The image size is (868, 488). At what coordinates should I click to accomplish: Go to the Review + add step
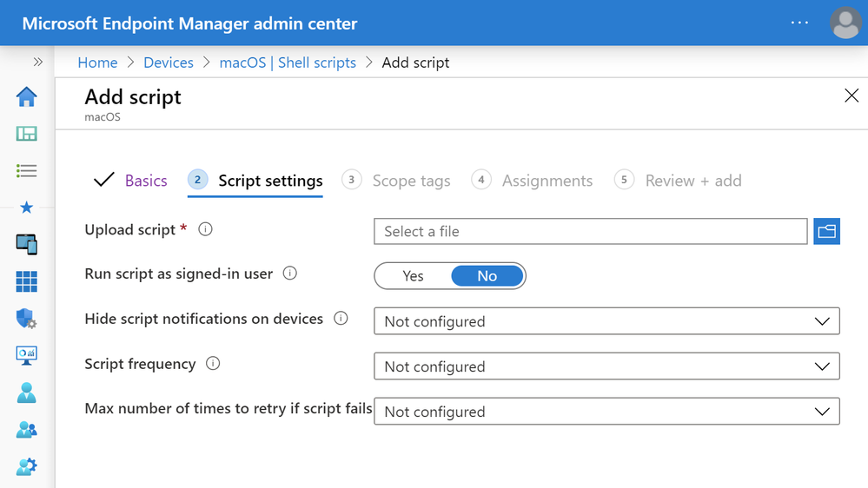(x=678, y=181)
